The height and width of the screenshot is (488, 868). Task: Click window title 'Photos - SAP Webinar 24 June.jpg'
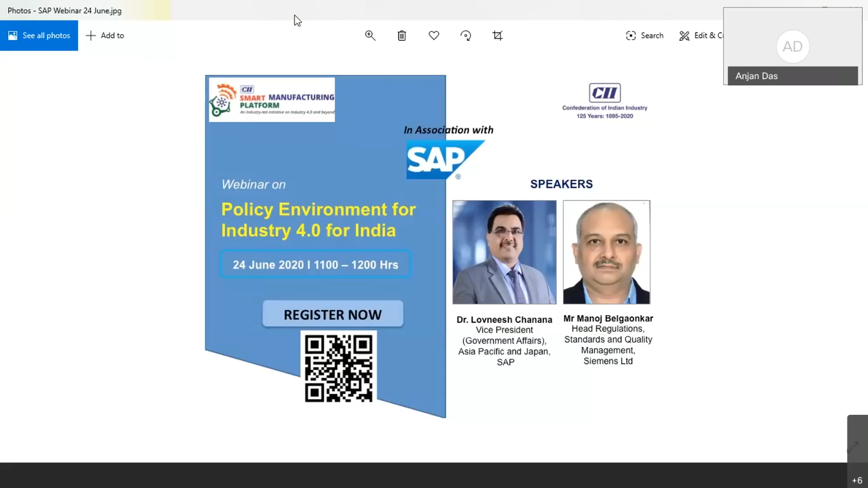65,10
